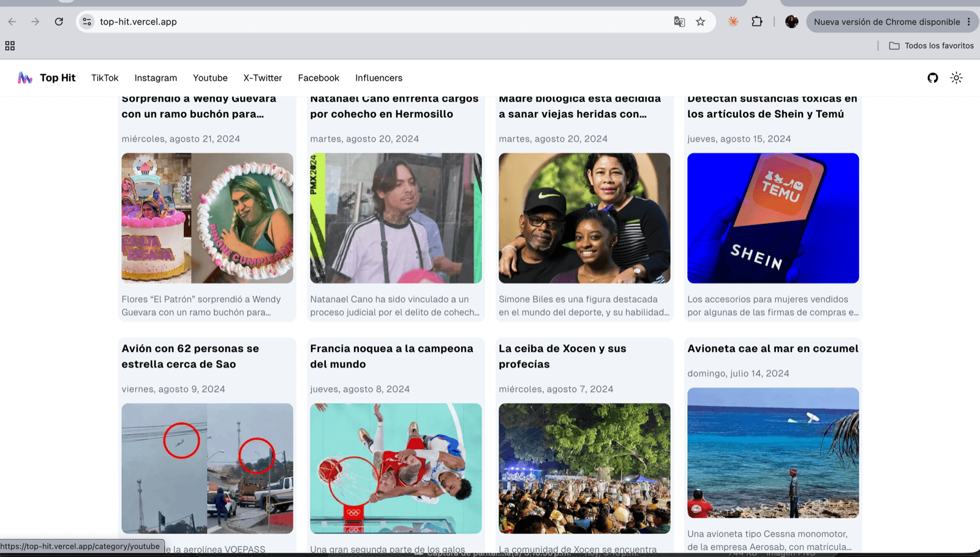Open headline Francia noquea a la campeona
Image resolution: width=980 pixels, height=557 pixels.
(391, 356)
